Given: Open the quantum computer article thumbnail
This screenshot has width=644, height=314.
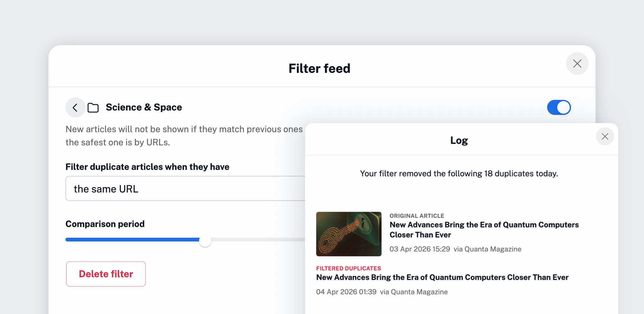Looking at the screenshot, I should point(349,234).
